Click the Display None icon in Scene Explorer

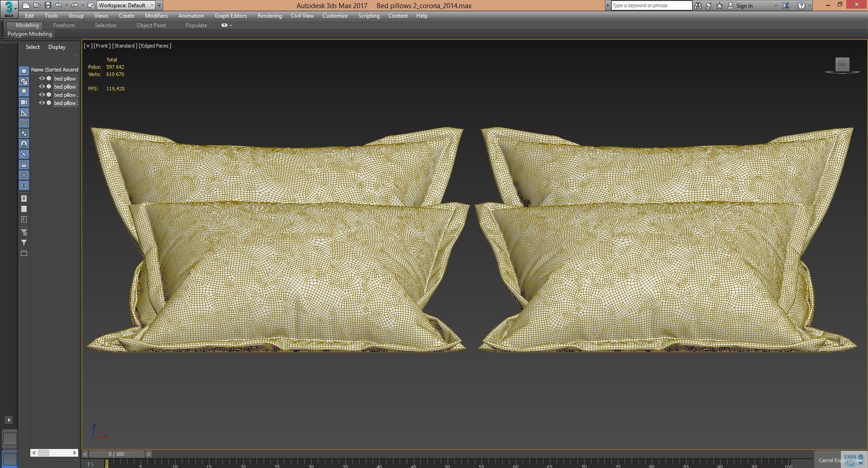[24, 209]
